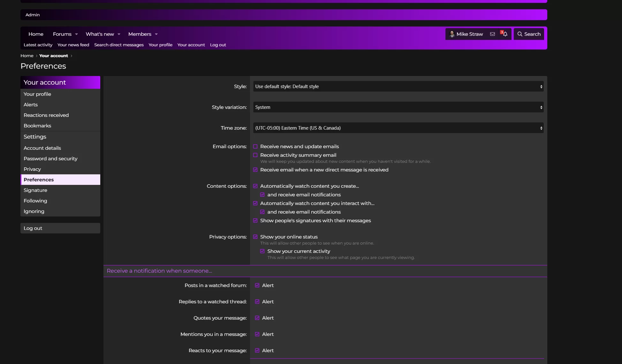Viewport: 622px width, 364px height.
Task: Open the direct messages envelope icon
Action: (x=492, y=34)
